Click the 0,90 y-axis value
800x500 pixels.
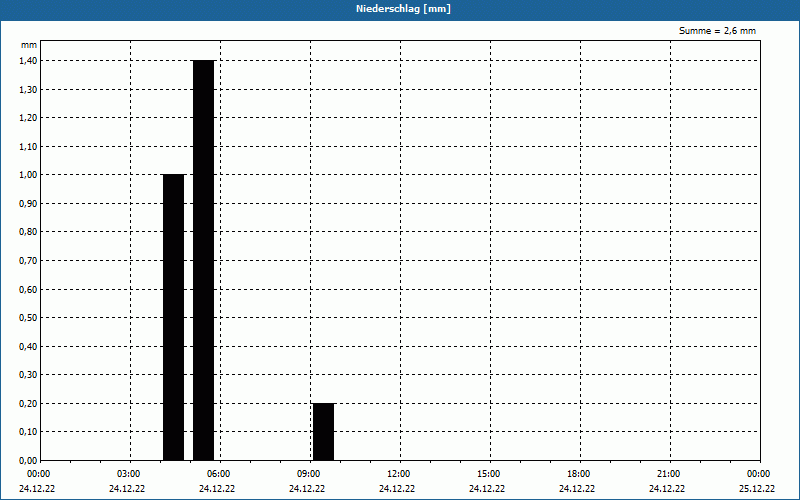click(x=29, y=204)
